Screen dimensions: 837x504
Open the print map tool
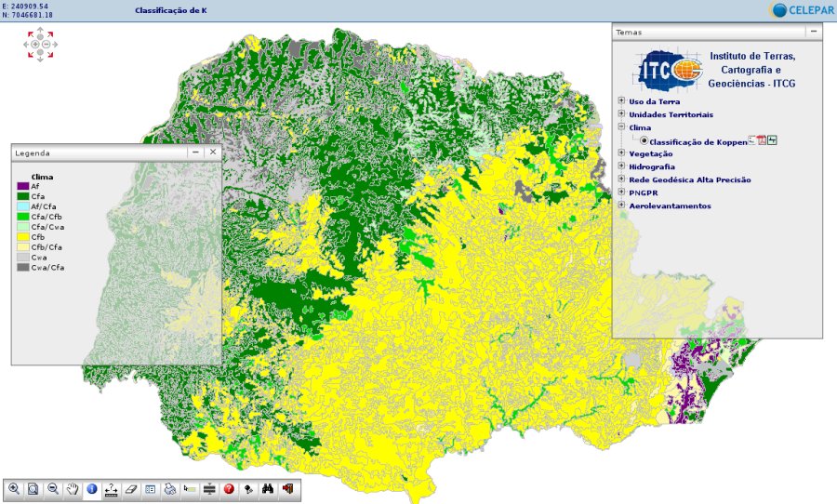[x=170, y=488]
